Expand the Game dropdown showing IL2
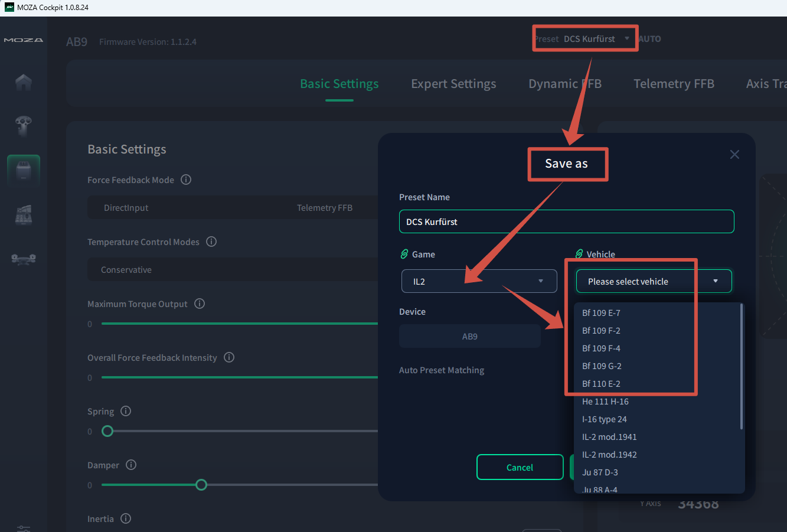787x532 pixels. 479,282
